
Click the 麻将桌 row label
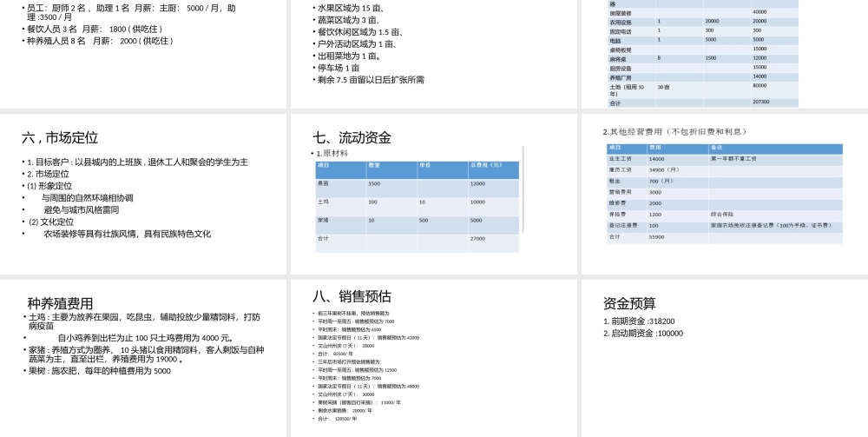[618, 59]
